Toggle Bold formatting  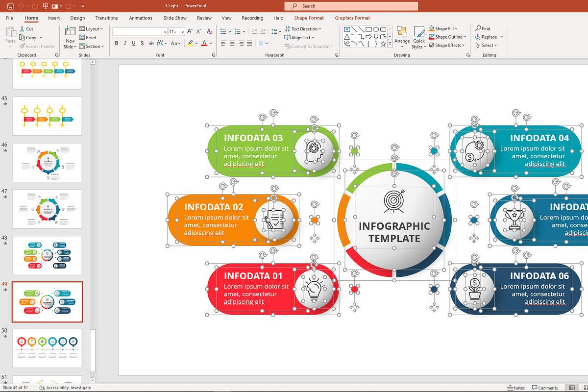(117, 43)
